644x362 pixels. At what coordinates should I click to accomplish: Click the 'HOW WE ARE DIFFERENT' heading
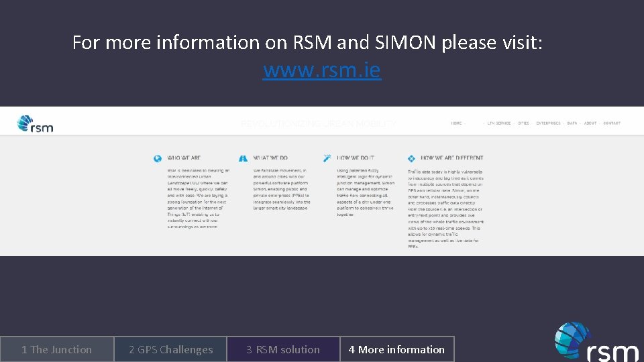click(x=451, y=158)
